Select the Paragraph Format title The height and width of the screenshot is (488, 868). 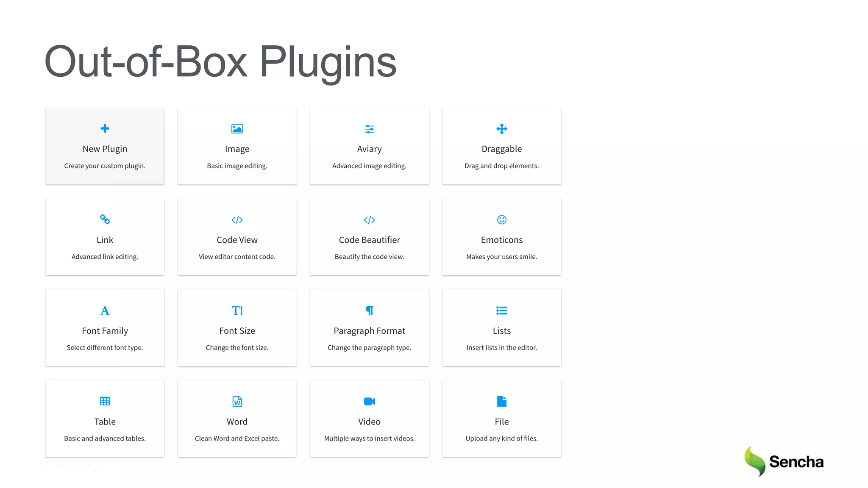pos(369,331)
